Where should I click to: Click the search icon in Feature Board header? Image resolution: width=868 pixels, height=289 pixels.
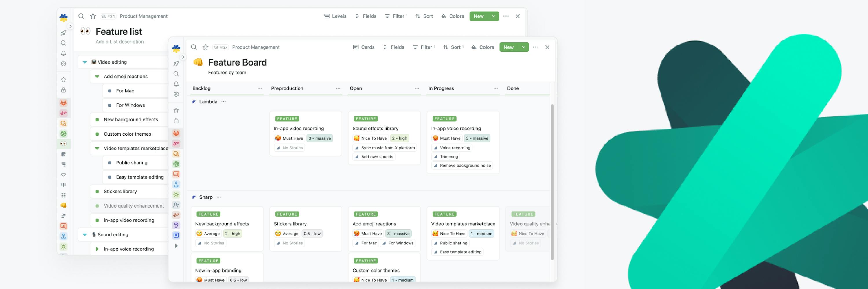[194, 47]
